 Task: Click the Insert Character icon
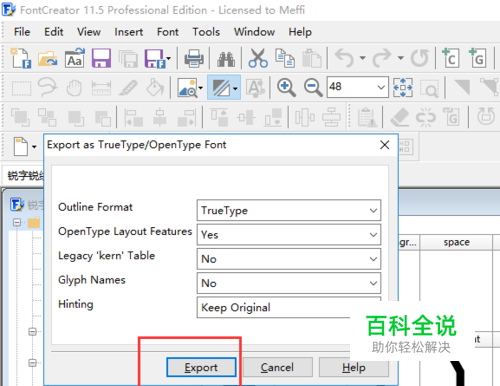[x=451, y=58]
